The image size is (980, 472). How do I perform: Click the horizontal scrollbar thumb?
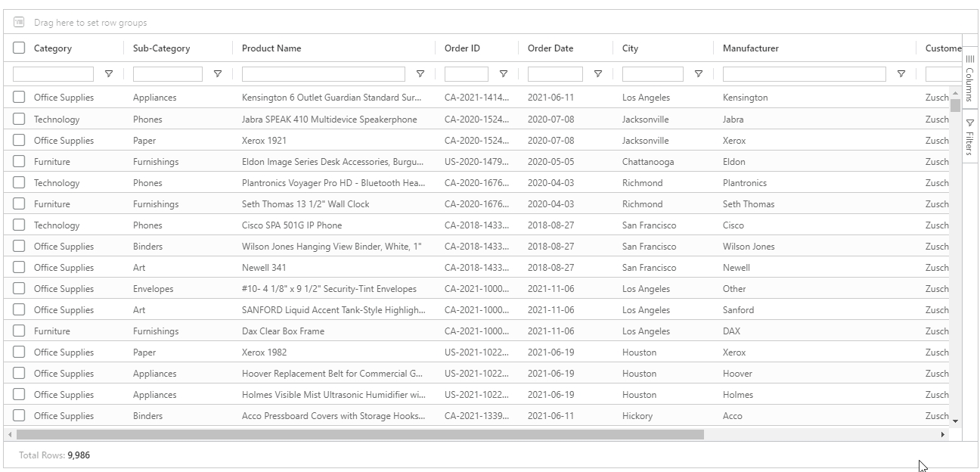pyautogui.click(x=359, y=435)
